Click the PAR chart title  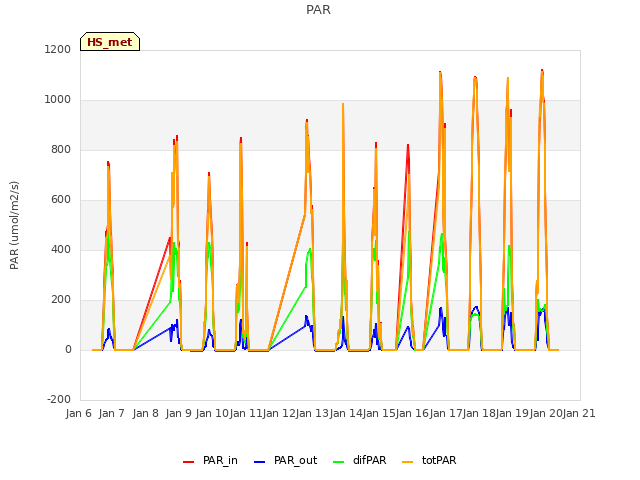click(318, 10)
